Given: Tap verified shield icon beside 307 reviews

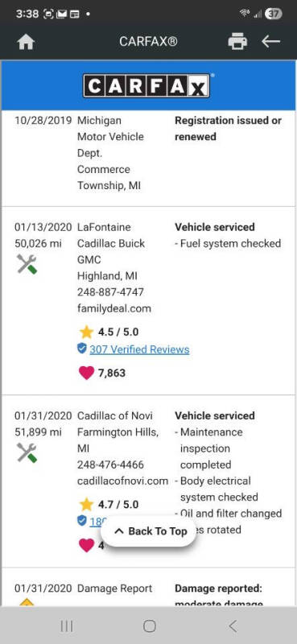Looking at the screenshot, I should [x=82, y=349].
